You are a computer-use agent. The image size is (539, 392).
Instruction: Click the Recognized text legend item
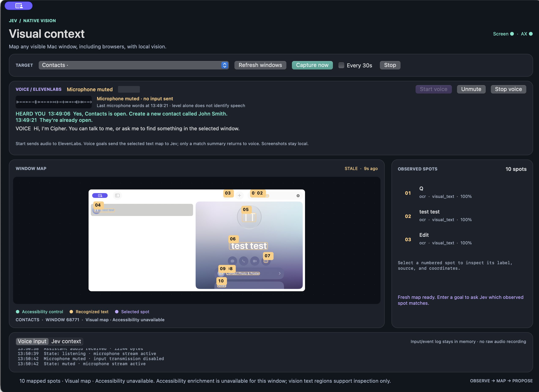point(89,312)
